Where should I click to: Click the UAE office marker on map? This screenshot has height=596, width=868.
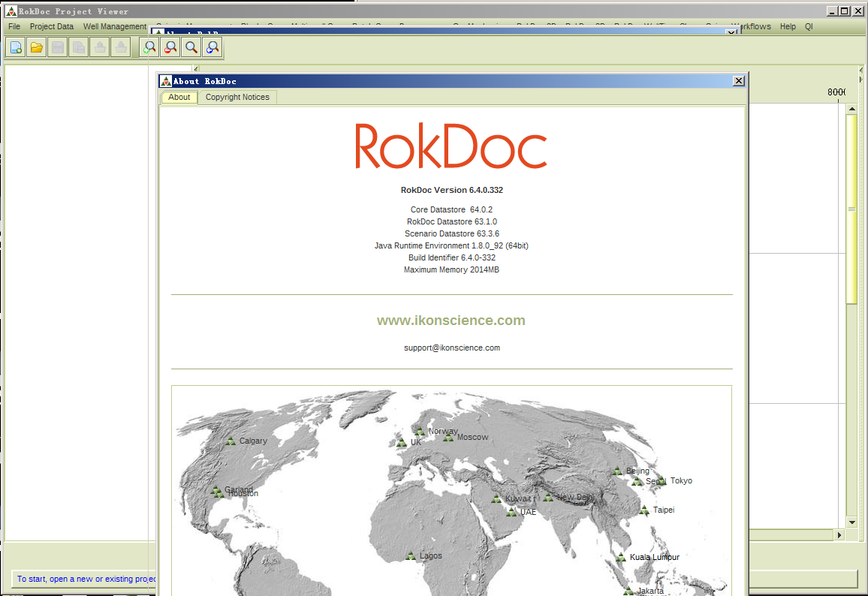511,513
